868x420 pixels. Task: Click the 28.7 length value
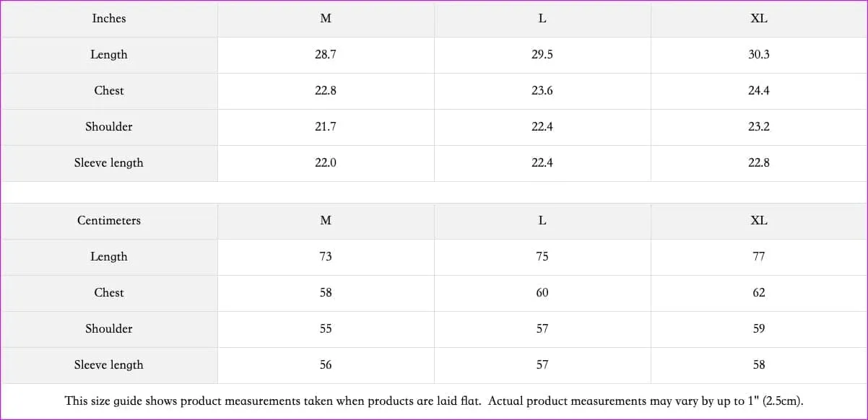click(x=326, y=55)
